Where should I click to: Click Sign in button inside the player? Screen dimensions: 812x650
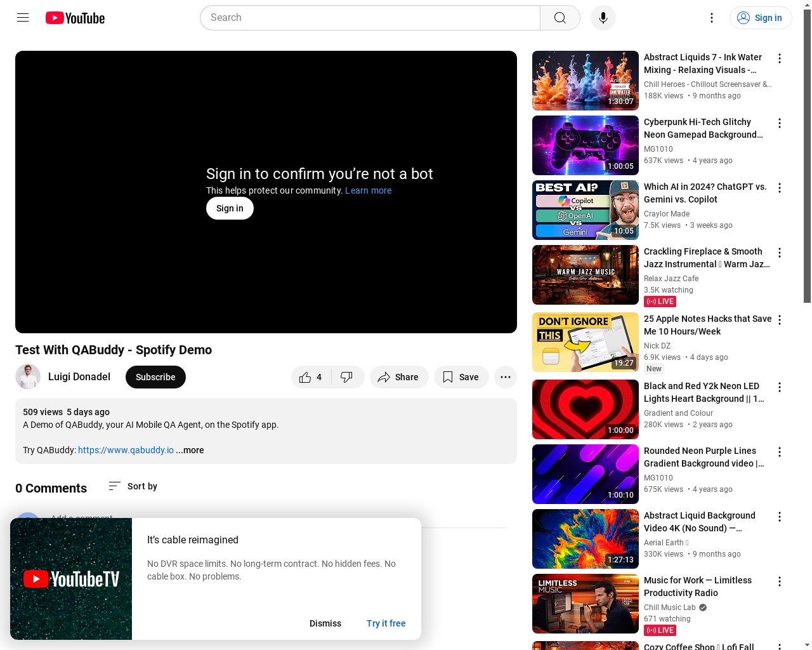coord(230,208)
